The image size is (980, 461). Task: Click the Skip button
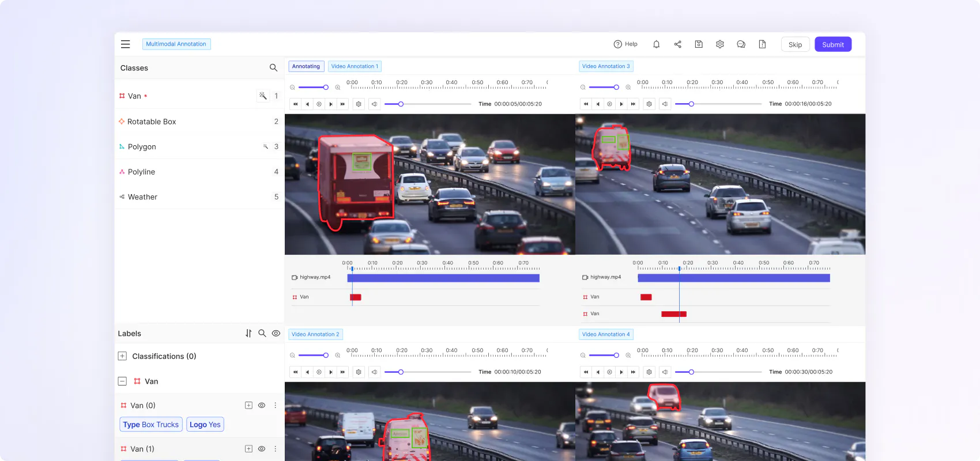(x=796, y=44)
